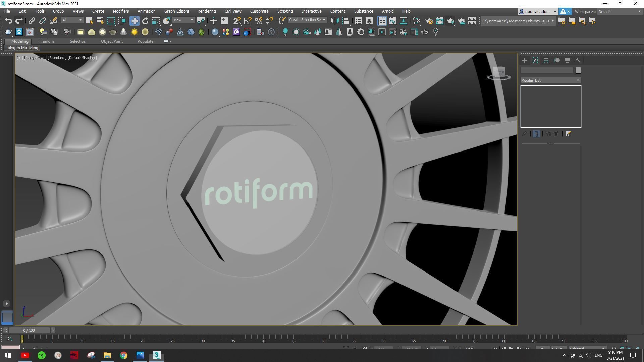This screenshot has height=362, width=644.
Task: Open the Create command panel tab
Action: click(x=525, y=60)
